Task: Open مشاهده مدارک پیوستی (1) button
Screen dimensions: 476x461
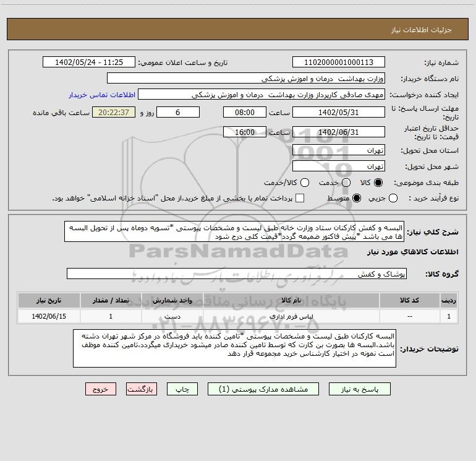Action: (263, 389)
